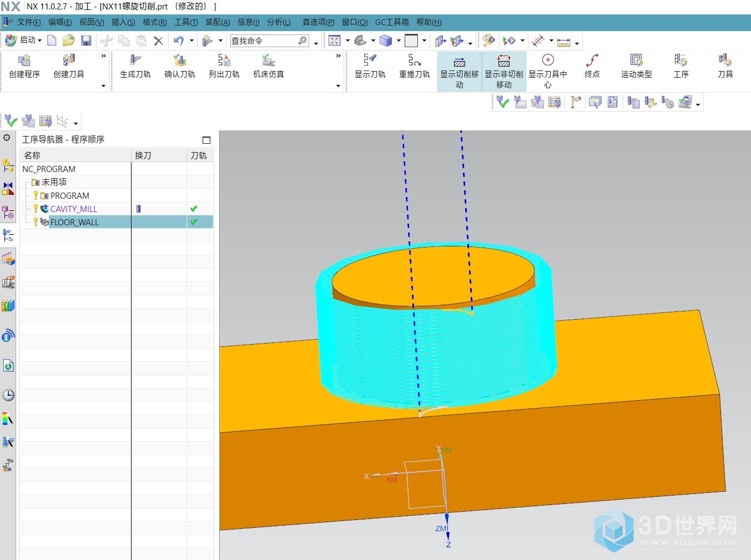Click the 换刀 column header

[x=159, y=155]
